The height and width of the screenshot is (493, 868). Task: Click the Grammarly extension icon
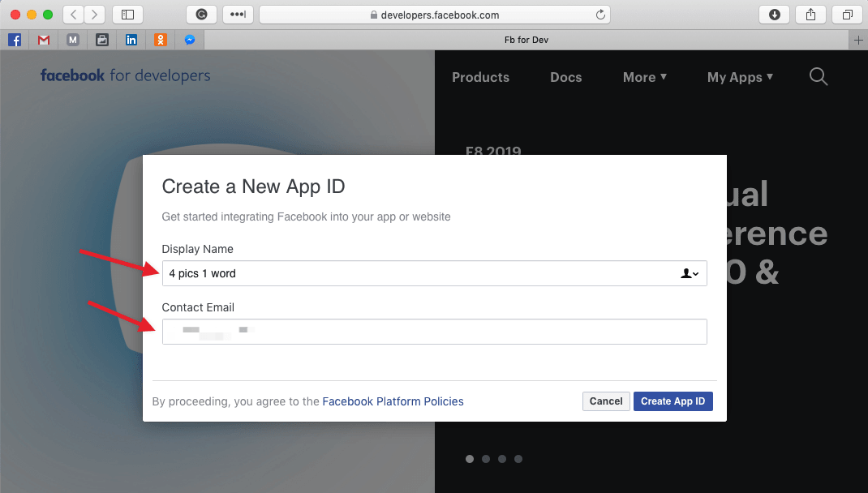click(201, 15)
